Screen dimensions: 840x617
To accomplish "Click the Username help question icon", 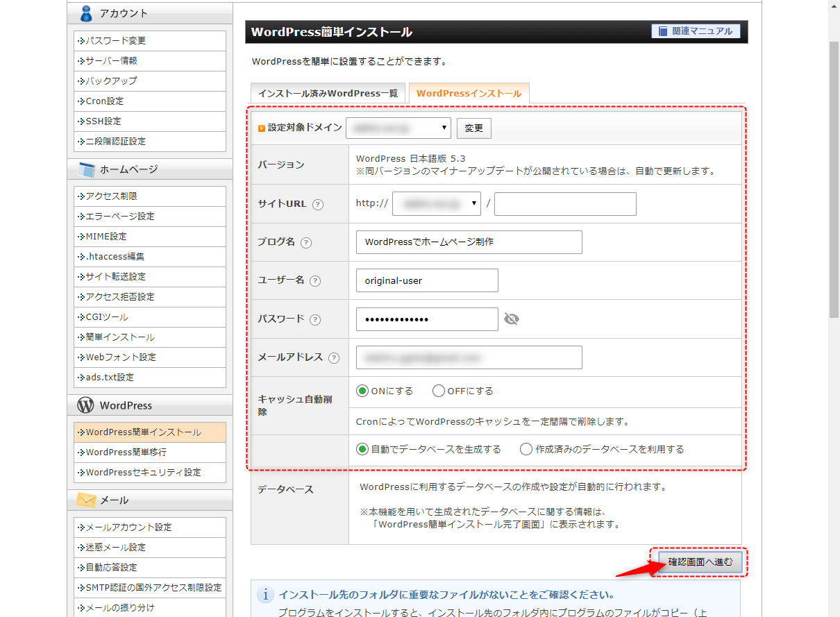I will (x=315, y=281).
